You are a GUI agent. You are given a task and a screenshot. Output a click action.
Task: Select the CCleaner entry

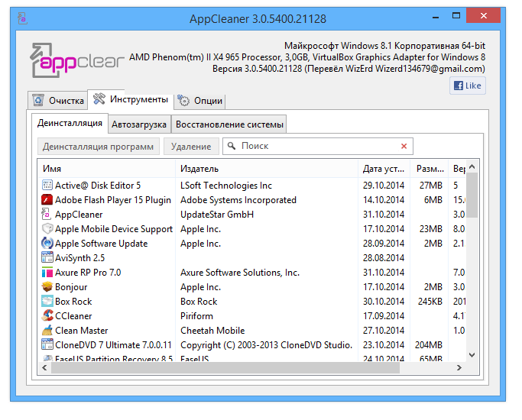click(x=73, y=316)
